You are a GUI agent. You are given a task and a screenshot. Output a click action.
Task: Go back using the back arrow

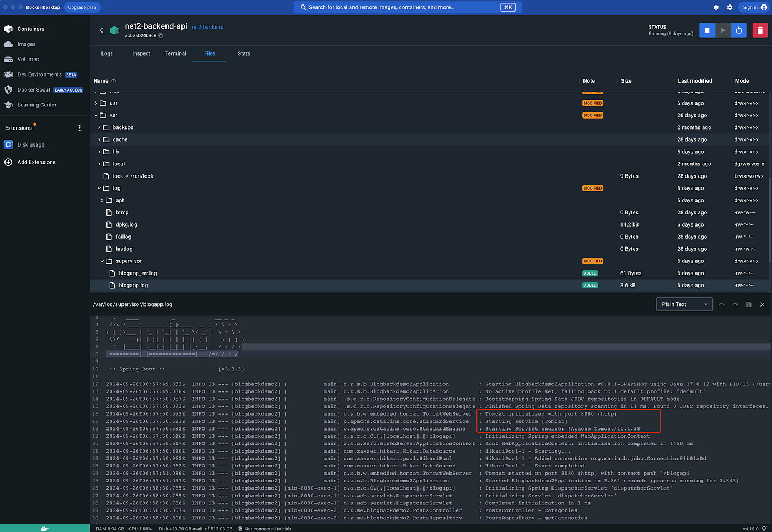click(x=101, y=30)
